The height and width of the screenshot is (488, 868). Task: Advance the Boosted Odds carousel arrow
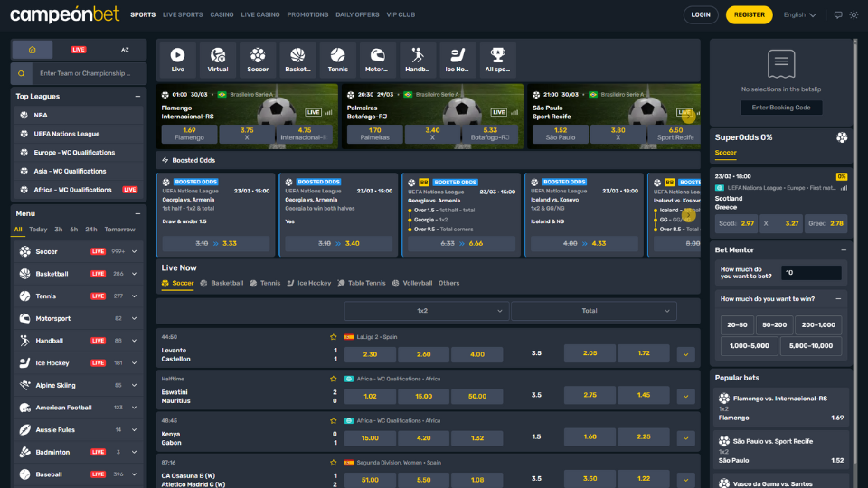pos(688,215)
